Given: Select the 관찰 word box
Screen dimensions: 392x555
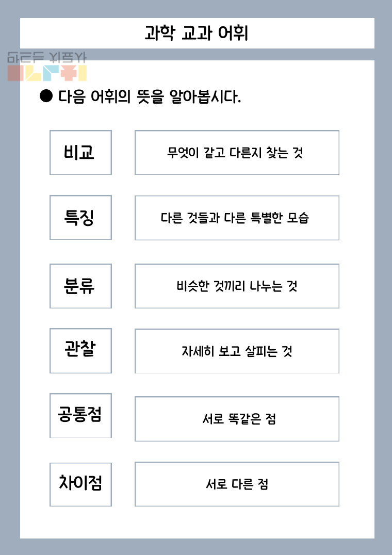Looking at the screenshot, I should coord(80,351).
